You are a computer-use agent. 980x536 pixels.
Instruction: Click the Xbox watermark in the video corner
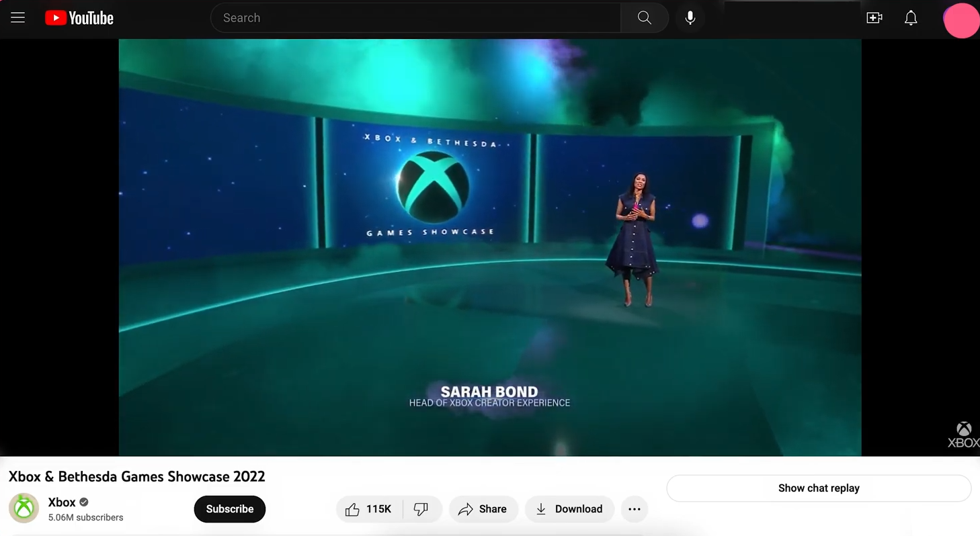[964, 435]
